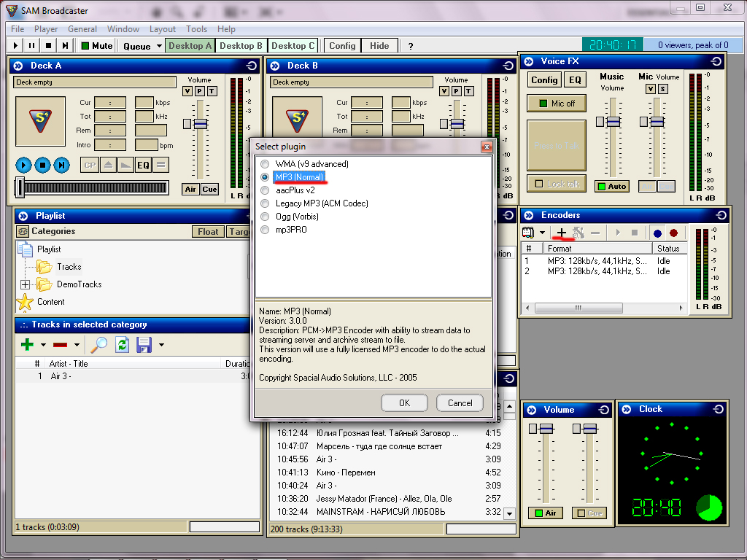Open the Tools menu

point(196,29)
